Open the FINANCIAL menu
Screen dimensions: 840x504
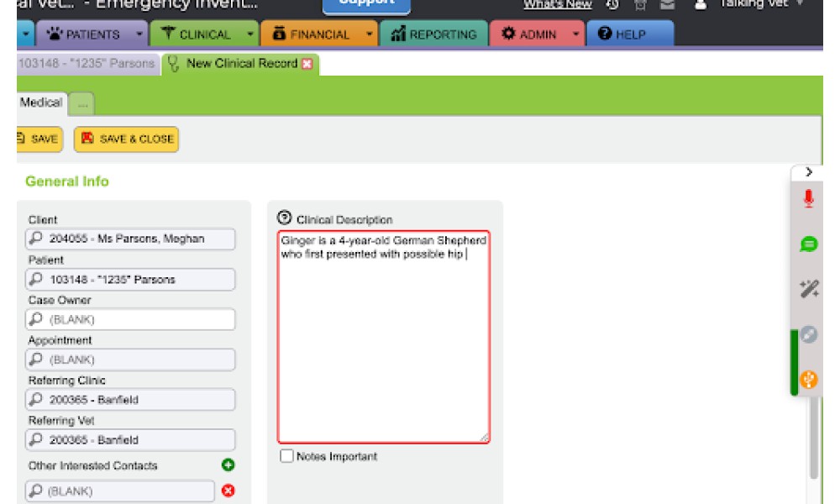[x=319, y=34]
